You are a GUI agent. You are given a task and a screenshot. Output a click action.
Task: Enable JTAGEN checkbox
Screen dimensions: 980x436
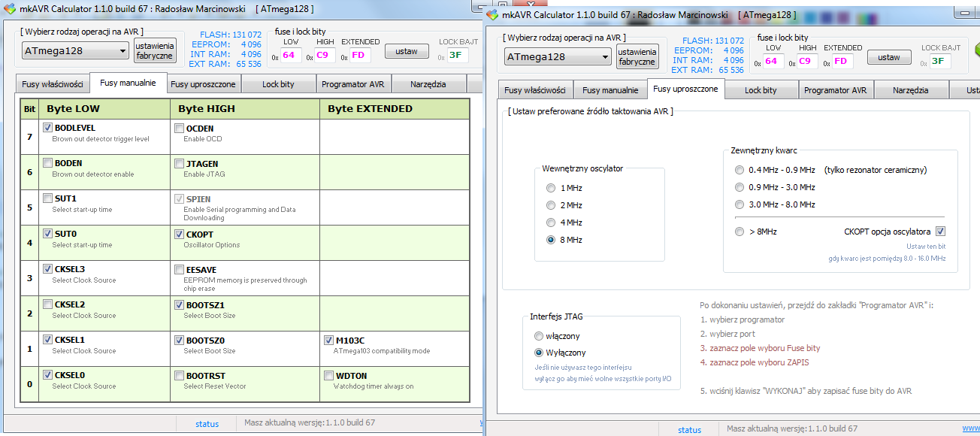[x=179, y=163]
